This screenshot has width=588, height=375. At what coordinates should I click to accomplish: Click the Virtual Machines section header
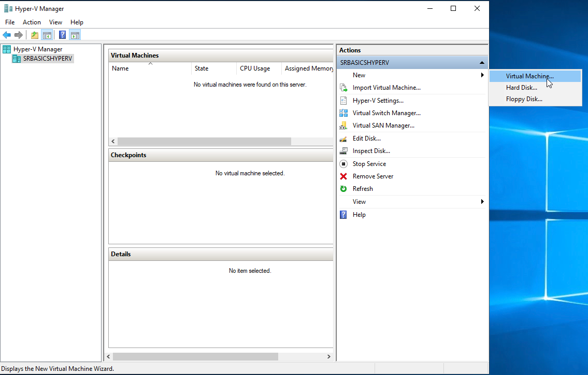[221, 55]
